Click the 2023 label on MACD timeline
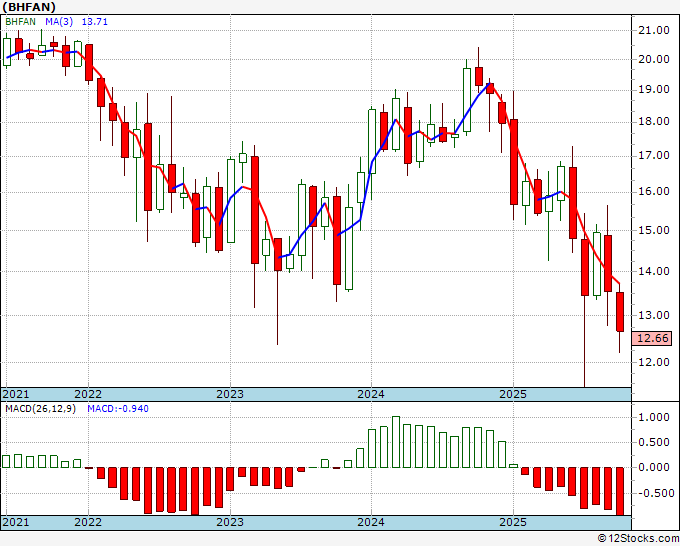680x546 pixels. point(230,522)
